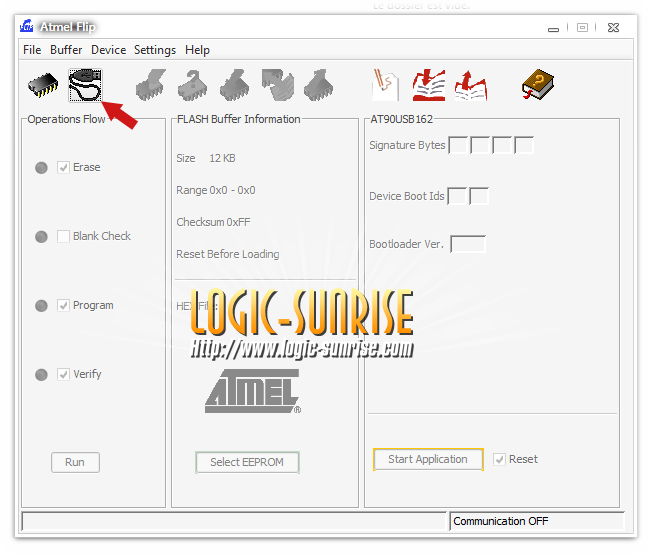Open the Settings menu
Viewport: 649px width, 554px height.
155,50
